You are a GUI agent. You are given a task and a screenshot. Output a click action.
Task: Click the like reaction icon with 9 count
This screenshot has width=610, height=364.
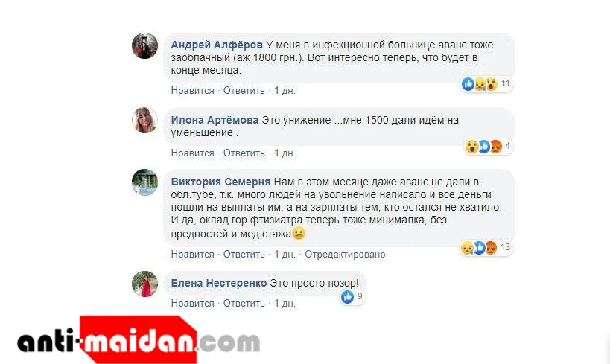click(347, 297)
